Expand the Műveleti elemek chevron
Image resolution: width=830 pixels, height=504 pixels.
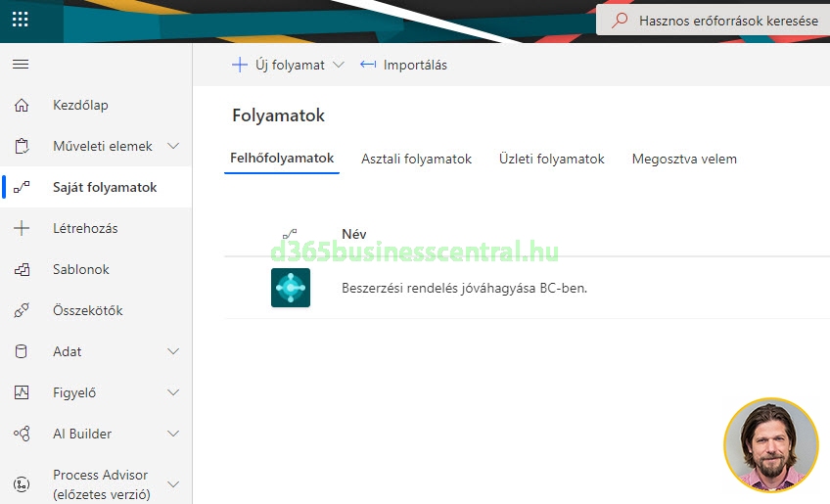click(173, 147)
